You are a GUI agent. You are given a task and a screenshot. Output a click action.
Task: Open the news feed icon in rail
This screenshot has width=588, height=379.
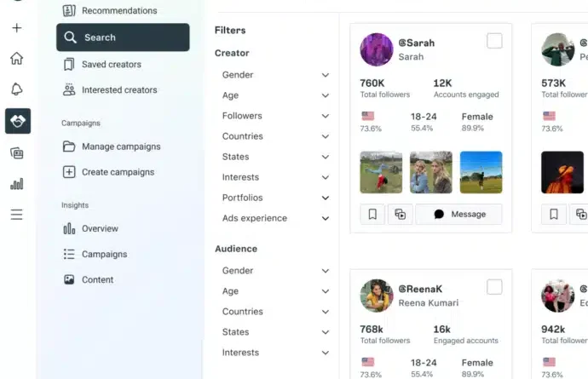[x=16, y=153]
